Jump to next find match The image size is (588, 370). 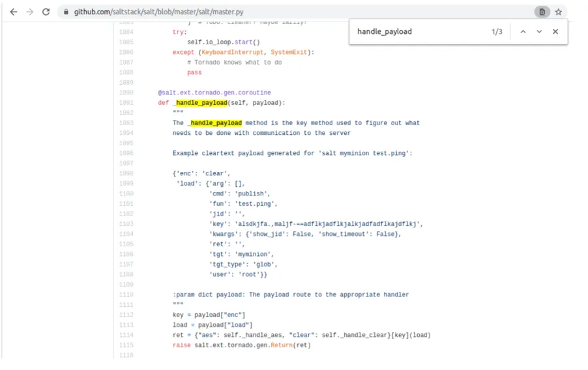point(539,32)
